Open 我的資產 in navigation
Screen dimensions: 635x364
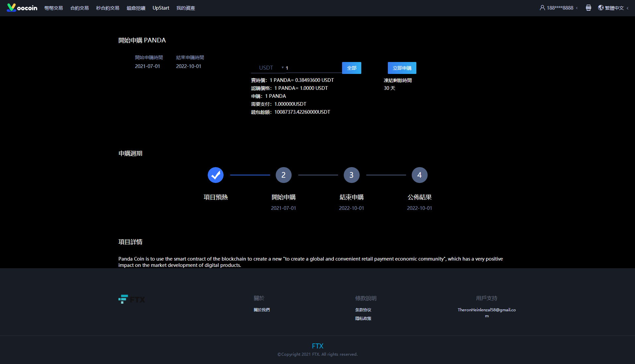(x=185, y=8)
